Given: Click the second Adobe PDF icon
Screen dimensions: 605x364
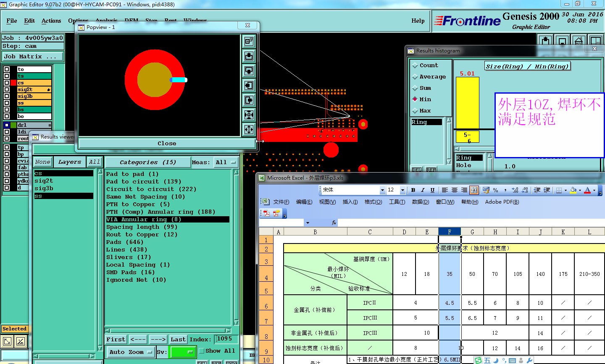Looking at the screenshot, I should coord(276,214).
